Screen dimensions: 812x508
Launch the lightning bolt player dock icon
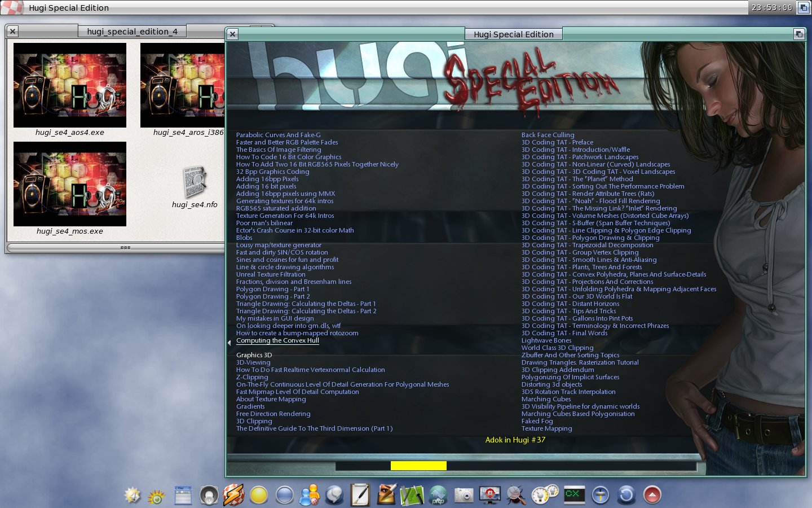coord(233,495)
